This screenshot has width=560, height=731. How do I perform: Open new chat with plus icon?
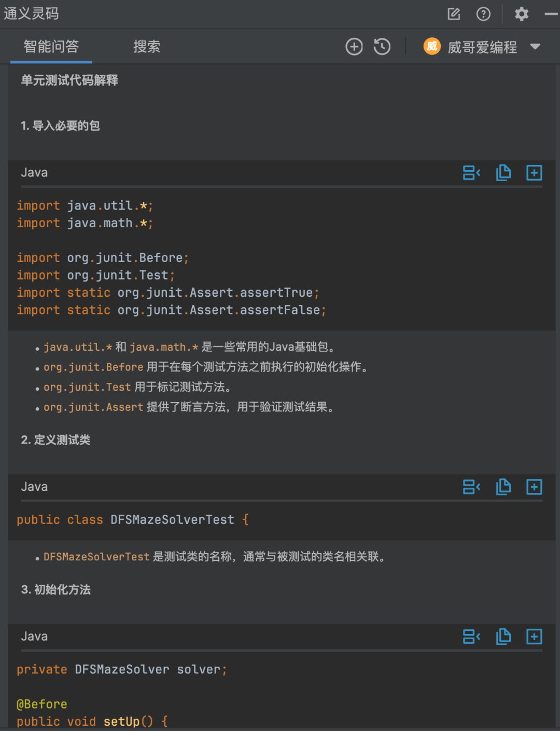[354, 47]
